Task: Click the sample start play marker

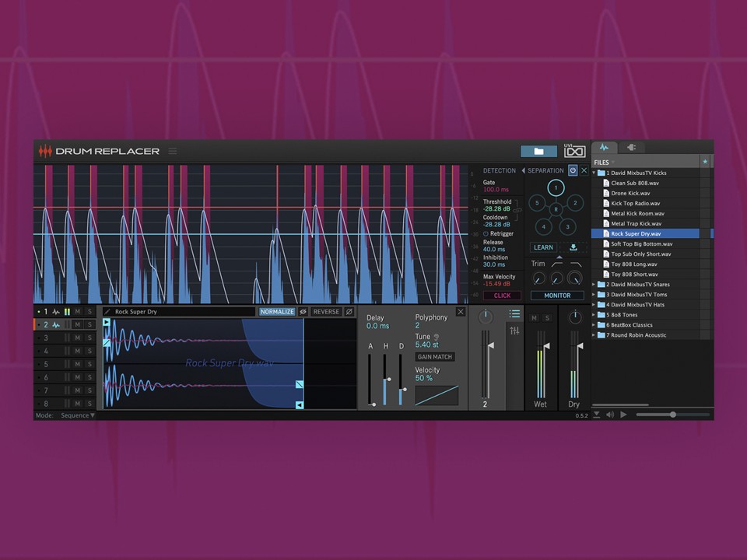Action: pyautogui.click(x=107, y=322)
